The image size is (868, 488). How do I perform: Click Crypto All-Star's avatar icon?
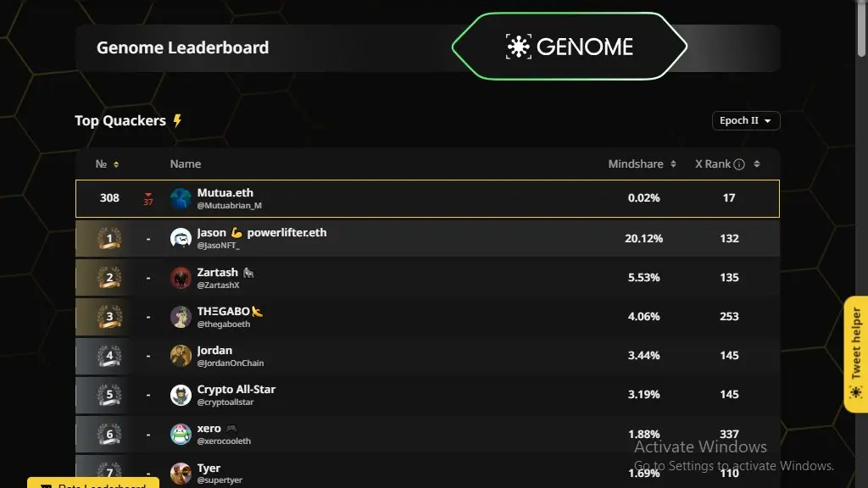[x=181, y=395]
